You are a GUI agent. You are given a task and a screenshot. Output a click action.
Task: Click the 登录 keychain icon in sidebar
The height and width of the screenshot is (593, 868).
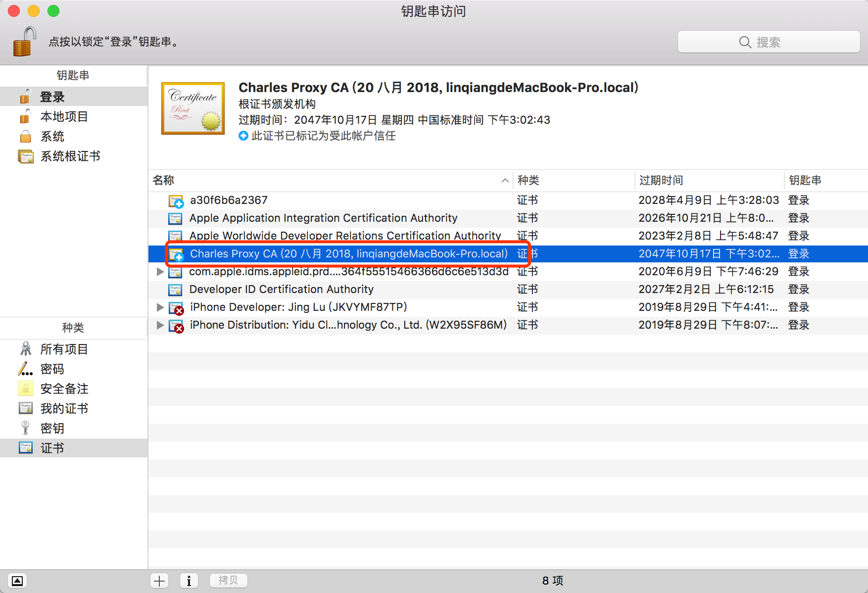pos(26,97)
